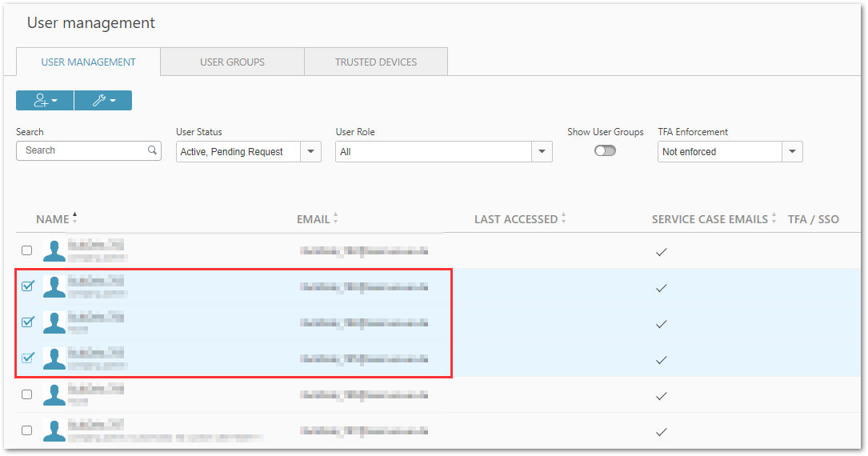Viewport: 868px width, 456px height.
Task: Check the first user's checkbox
Action: [x=26, y=250]
